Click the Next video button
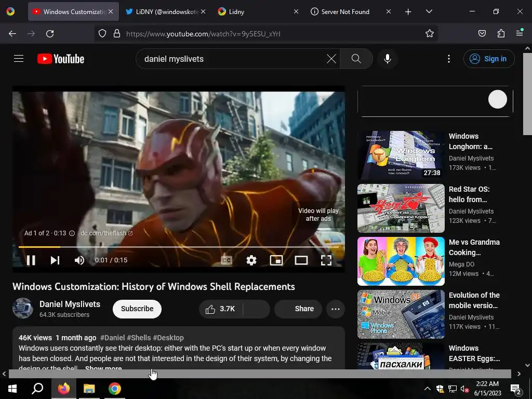The width and height of the screenshot is (532, 399). 55,260
